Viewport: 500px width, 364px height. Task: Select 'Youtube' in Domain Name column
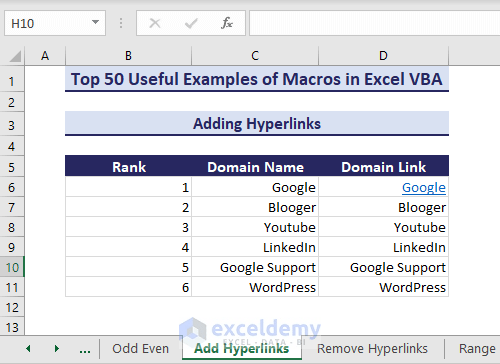pos(255,227)
